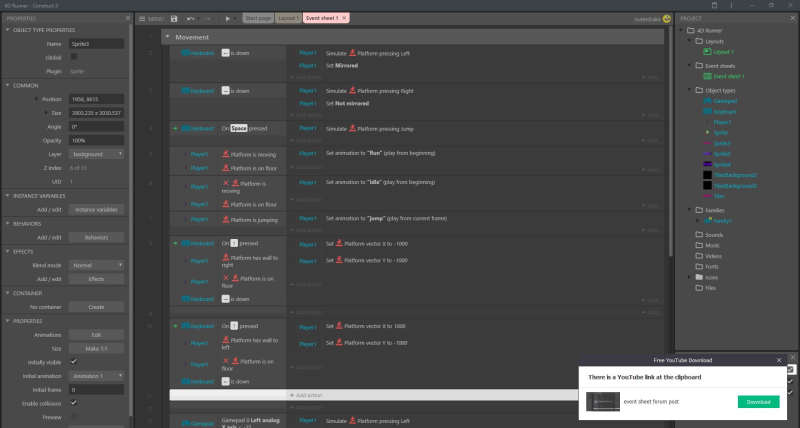Collapse the Object types folder
Image resolution: width=800 pixels, height=428 pixels.
(690, 90)
